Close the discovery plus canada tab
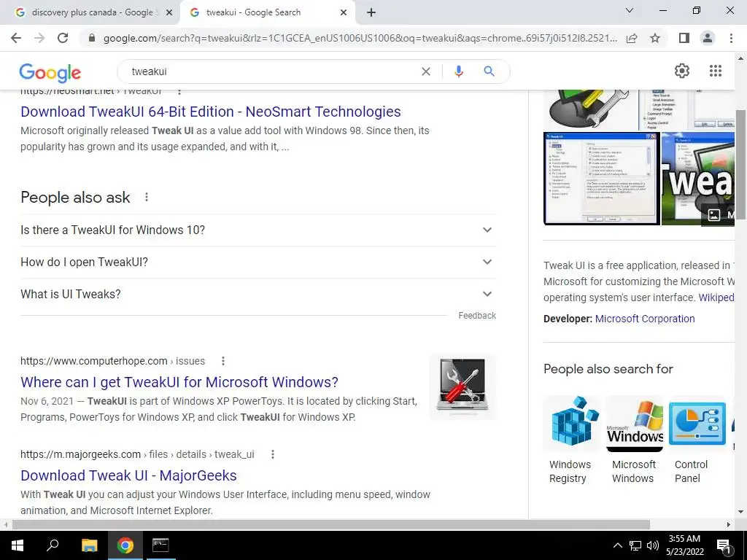 click(169, 13)
